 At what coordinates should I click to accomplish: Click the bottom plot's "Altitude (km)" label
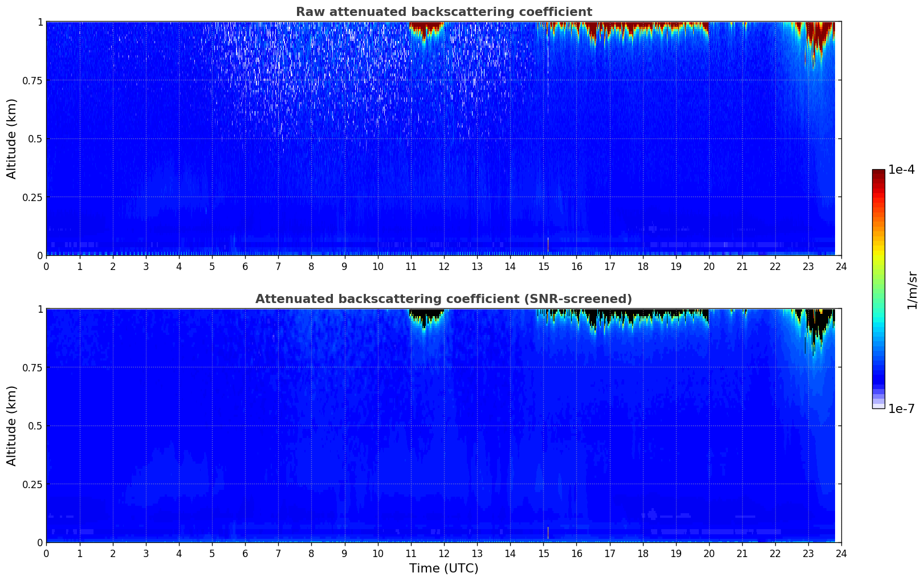[12, 425]
